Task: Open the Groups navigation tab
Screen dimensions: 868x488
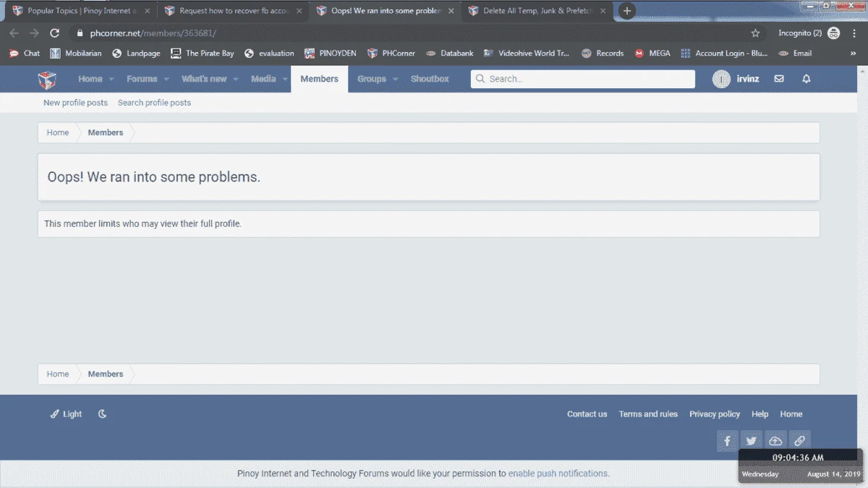Action: click(x=372, y=79)
